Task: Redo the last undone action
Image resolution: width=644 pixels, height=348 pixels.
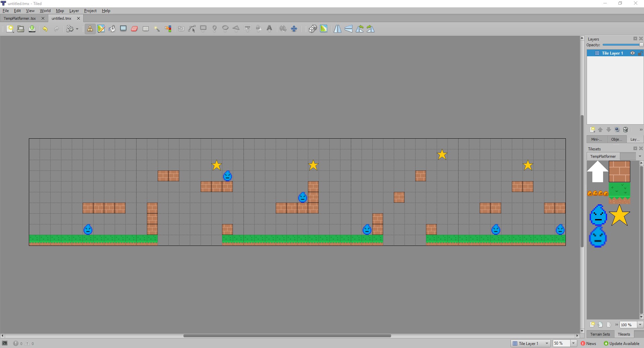Action: click(x=56, y=29)
